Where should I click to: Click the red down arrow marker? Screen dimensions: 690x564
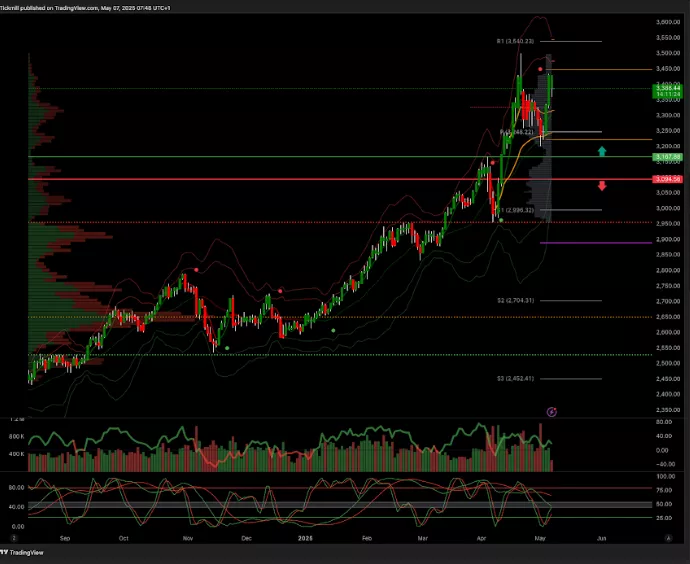[x=602, y=186]
